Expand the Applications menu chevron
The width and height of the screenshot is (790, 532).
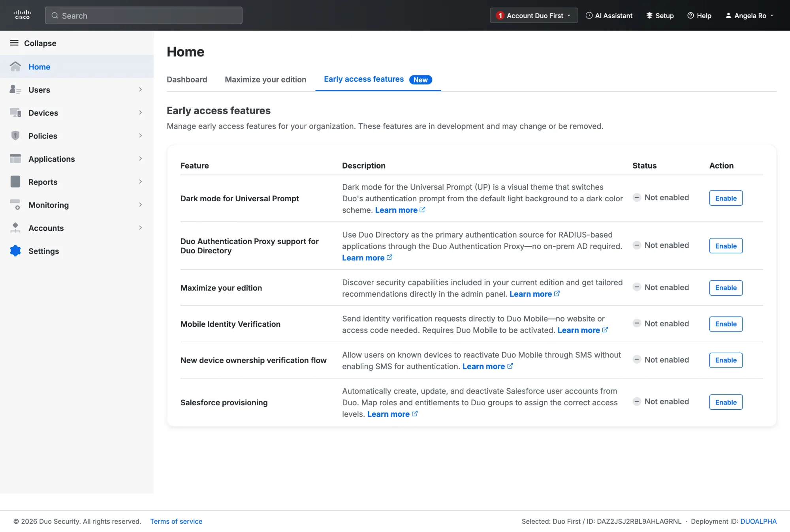tap(140, 159)
